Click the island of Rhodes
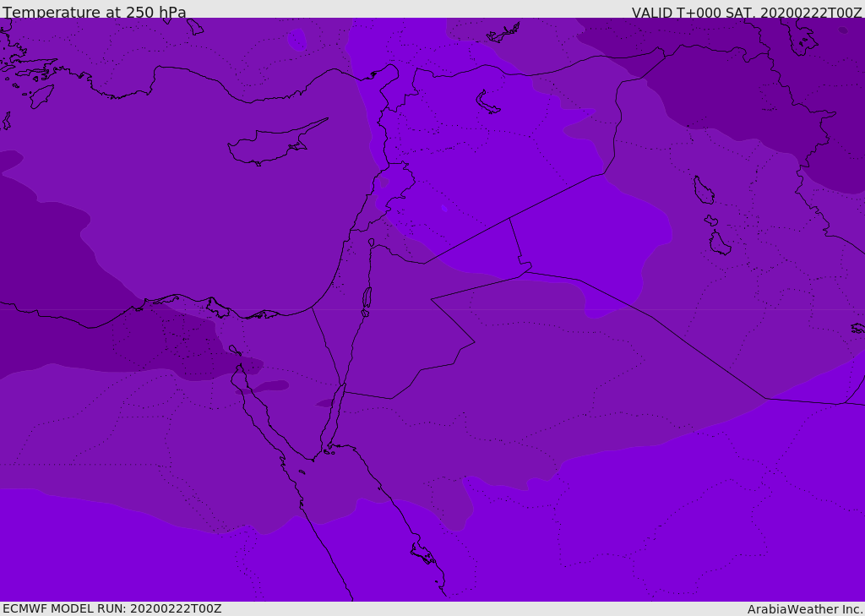The height and width of the screenshot is (616, 865). click(41, 95)
